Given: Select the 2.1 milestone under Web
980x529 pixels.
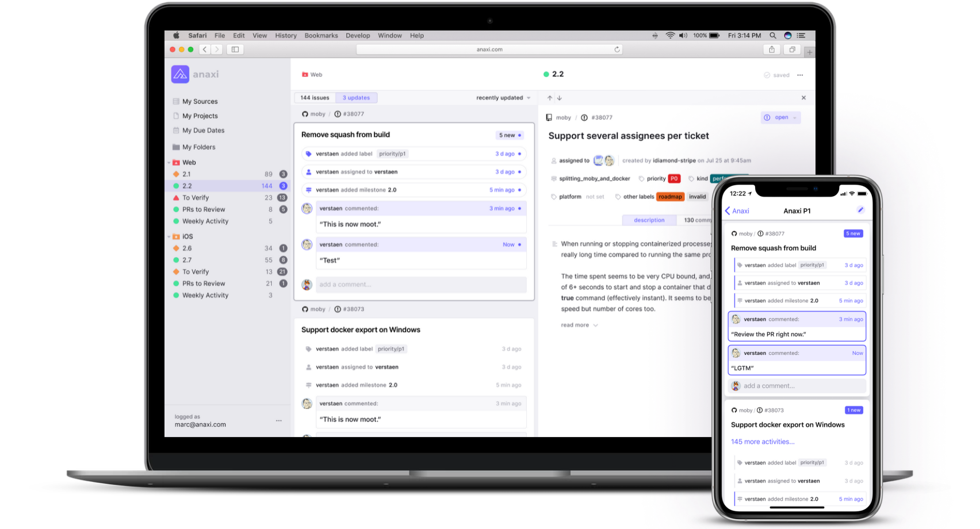Looking at the screenshot, I should click(x=227, y=174).
